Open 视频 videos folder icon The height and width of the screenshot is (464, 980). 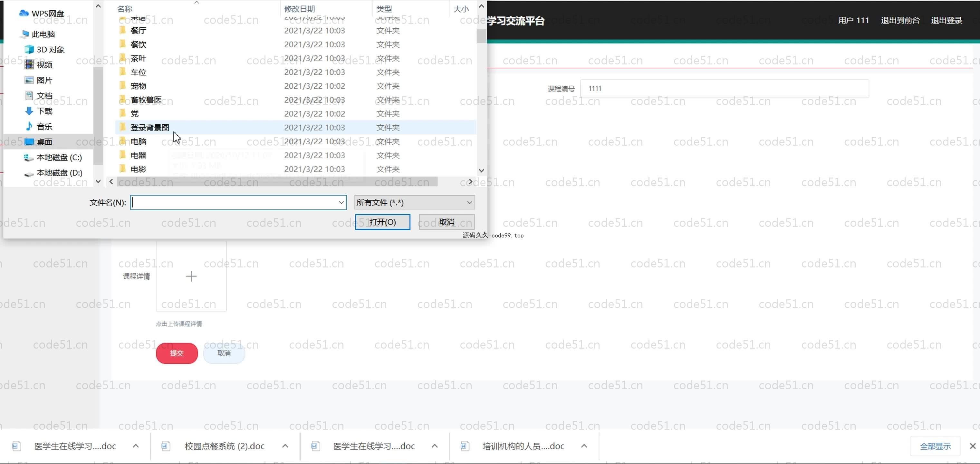click(x=29, y=65)
